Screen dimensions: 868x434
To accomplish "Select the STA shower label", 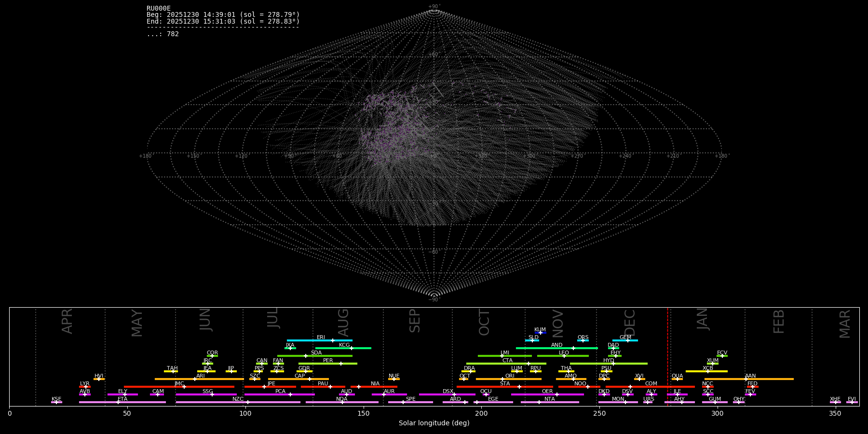I will (x=505, y=384).
